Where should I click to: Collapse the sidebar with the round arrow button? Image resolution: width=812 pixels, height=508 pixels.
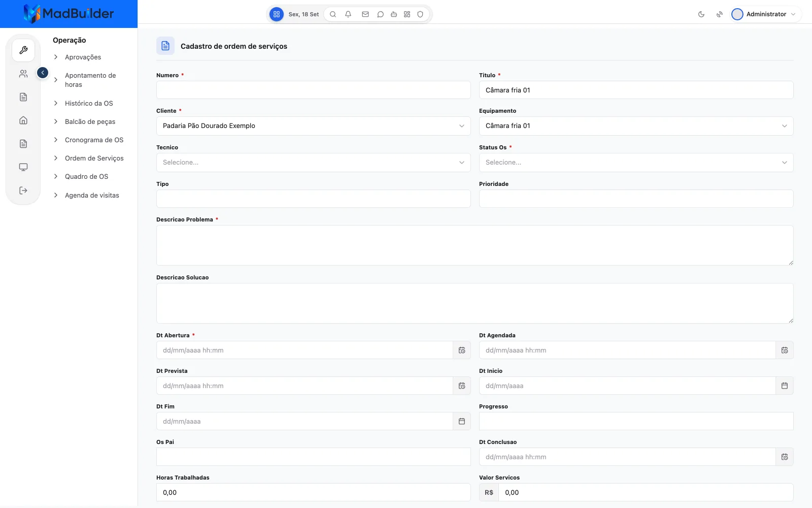[x=43, y=73]
